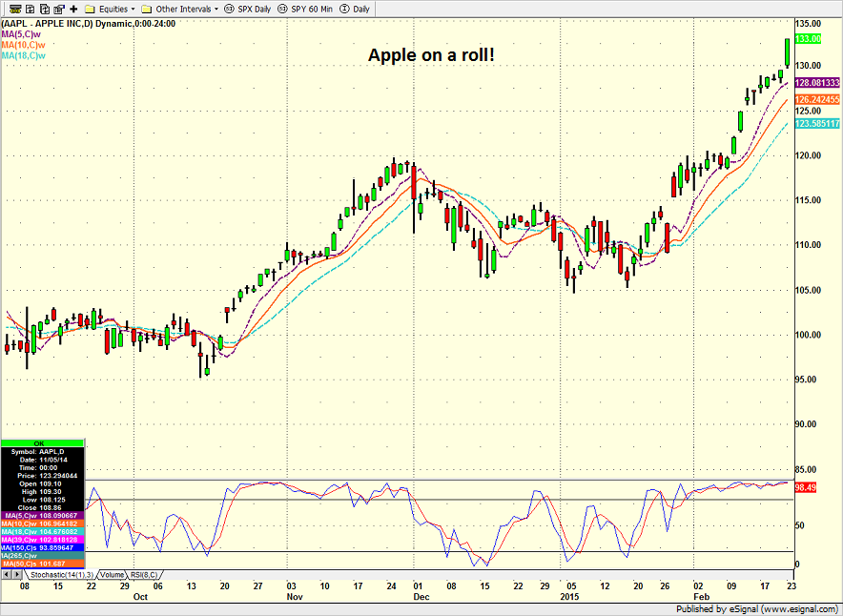843x616 pixels.
Task: Click the Nov month label on time axis
Action: pyautogui.click(x=295, y=597)
